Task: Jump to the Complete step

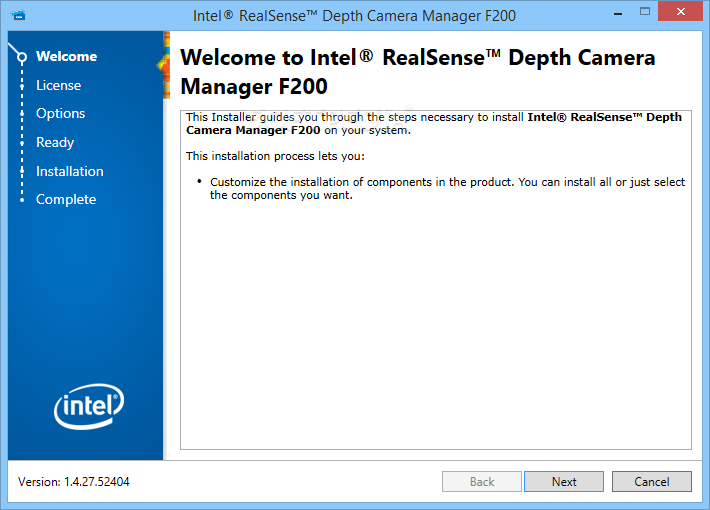Action: 66,199
